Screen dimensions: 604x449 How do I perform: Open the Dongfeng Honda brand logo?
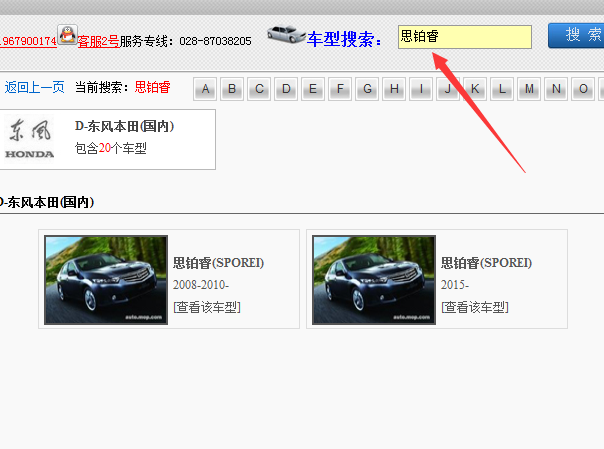29,139
